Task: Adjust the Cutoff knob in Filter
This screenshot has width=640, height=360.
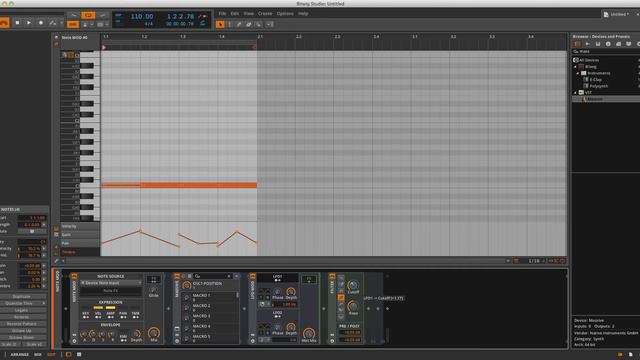Action: point(353,285)
